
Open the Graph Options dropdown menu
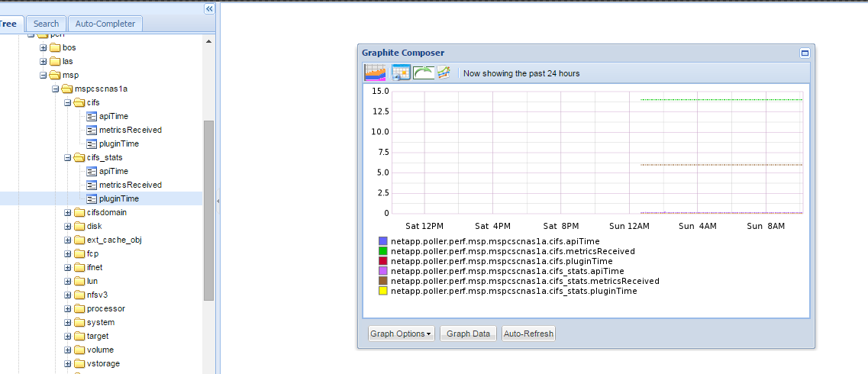tap(401, 334)
